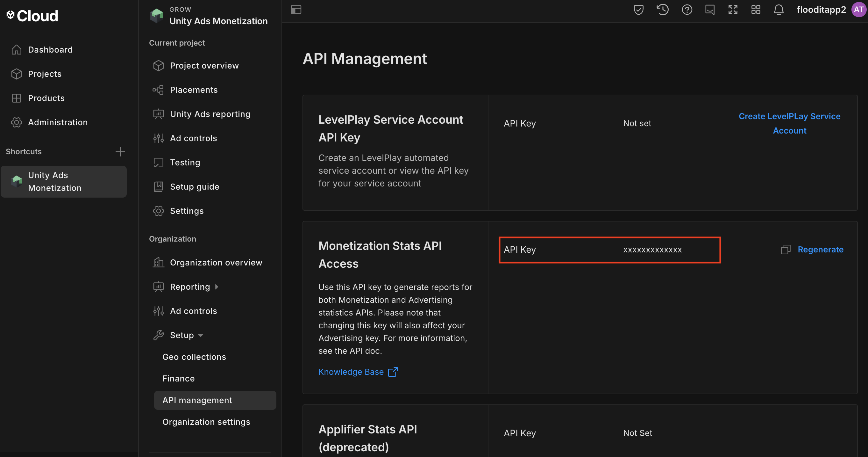
Task: Add a shortcut with plus icon
Action: click(120, 152)
